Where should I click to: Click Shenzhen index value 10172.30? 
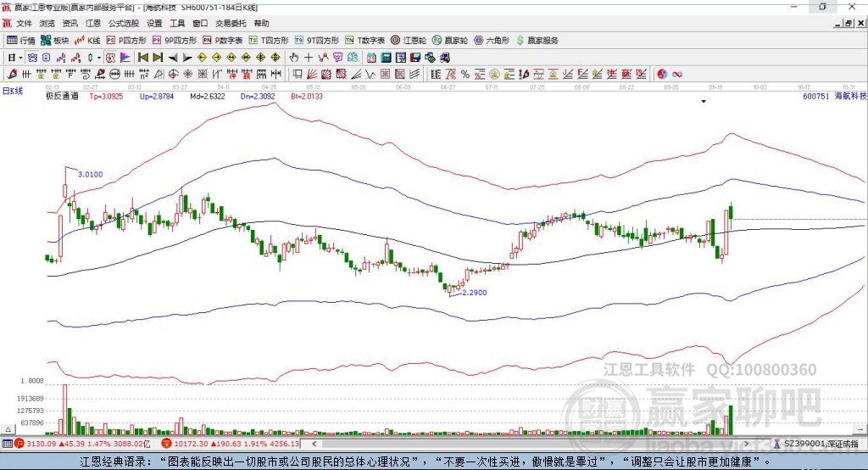[191, 444]
